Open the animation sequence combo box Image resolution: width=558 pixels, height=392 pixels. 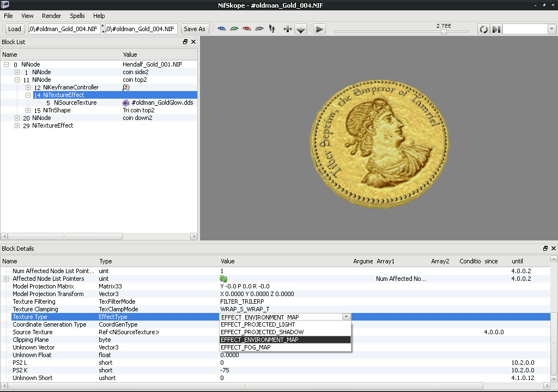coord(529,29)
